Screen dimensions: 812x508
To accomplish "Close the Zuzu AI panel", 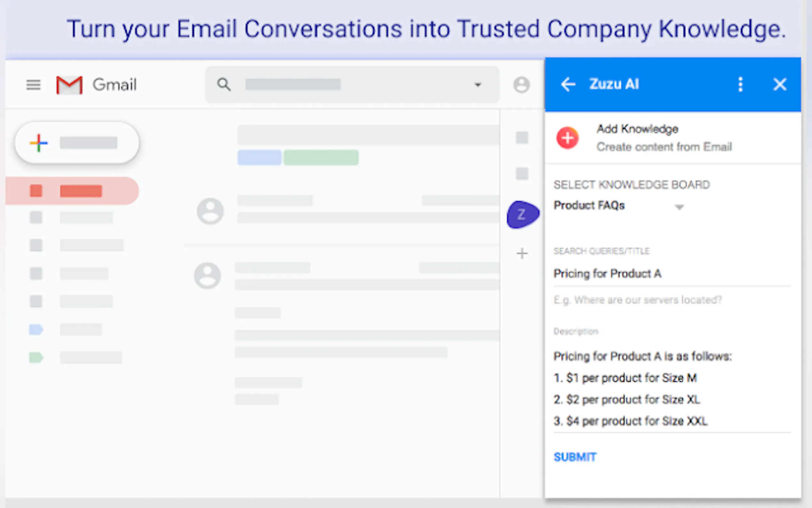I will click(x=779, y=84).
